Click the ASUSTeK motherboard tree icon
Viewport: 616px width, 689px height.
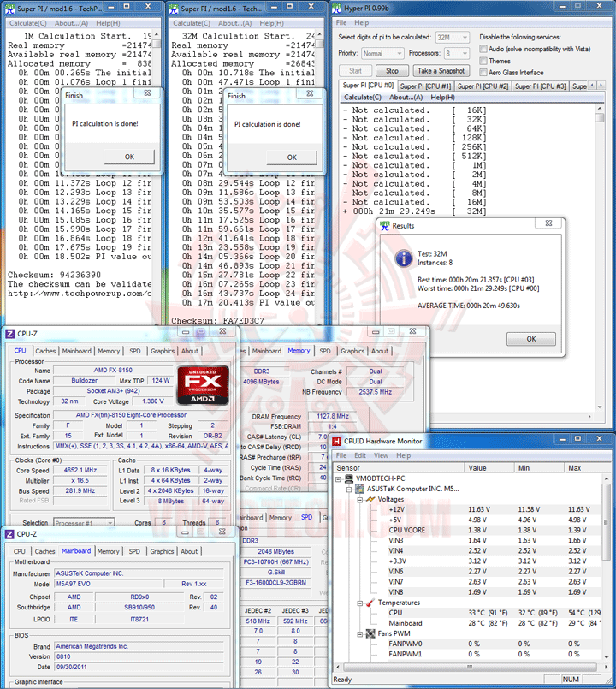359,489
